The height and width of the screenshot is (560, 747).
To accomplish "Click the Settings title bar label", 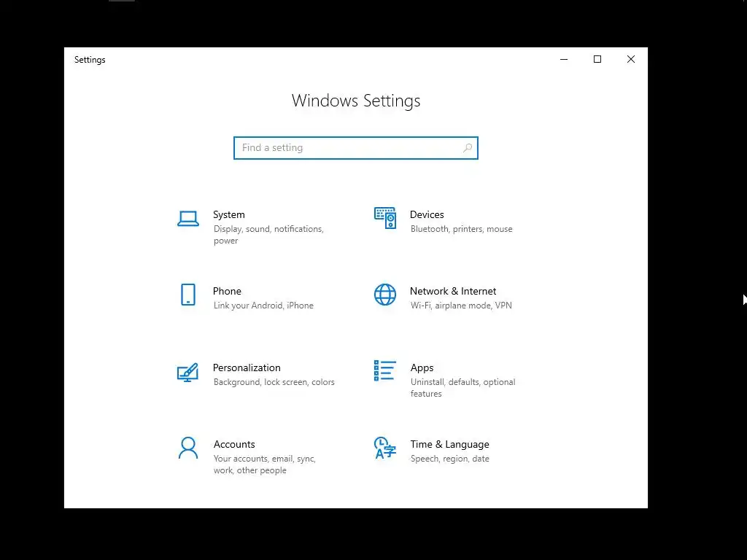I will click(x=90, y=60).
